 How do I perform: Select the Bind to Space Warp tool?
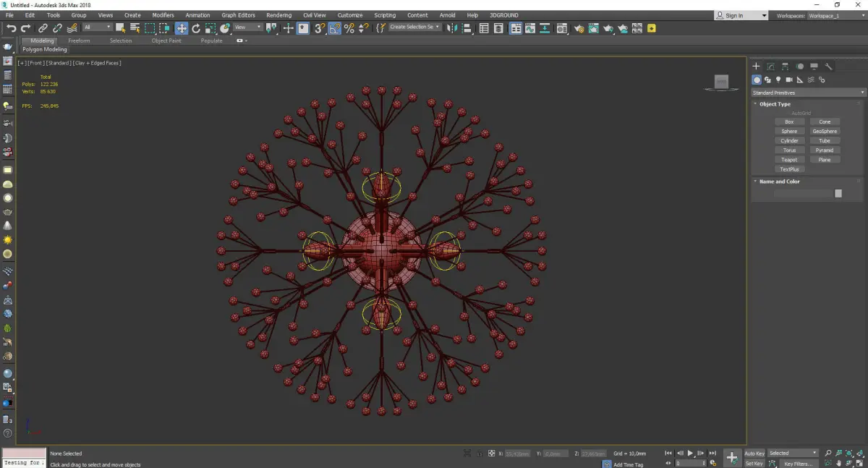coord(73,28)
